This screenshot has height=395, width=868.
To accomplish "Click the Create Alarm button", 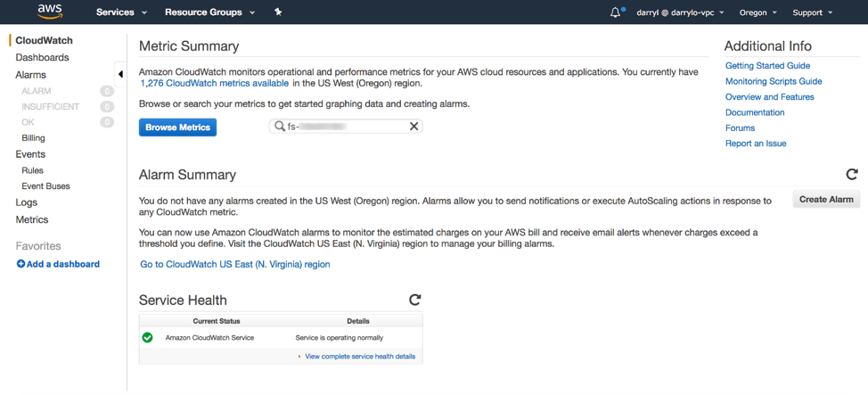I will 826,200.
